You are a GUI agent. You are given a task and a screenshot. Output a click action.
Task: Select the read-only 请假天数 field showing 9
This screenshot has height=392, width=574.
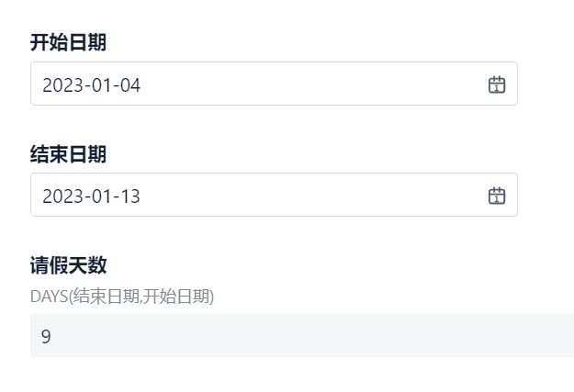pos(302,335)
